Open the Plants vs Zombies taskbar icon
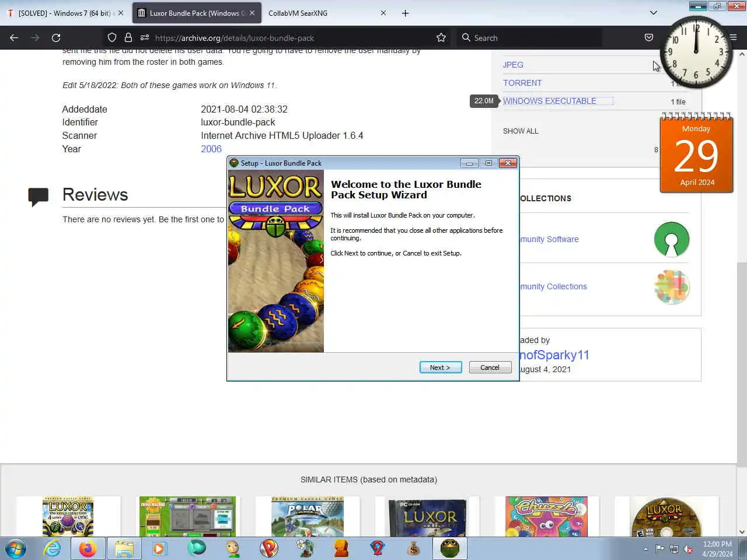Viewport: 747px width, 560px height. (x=305, y=548)
